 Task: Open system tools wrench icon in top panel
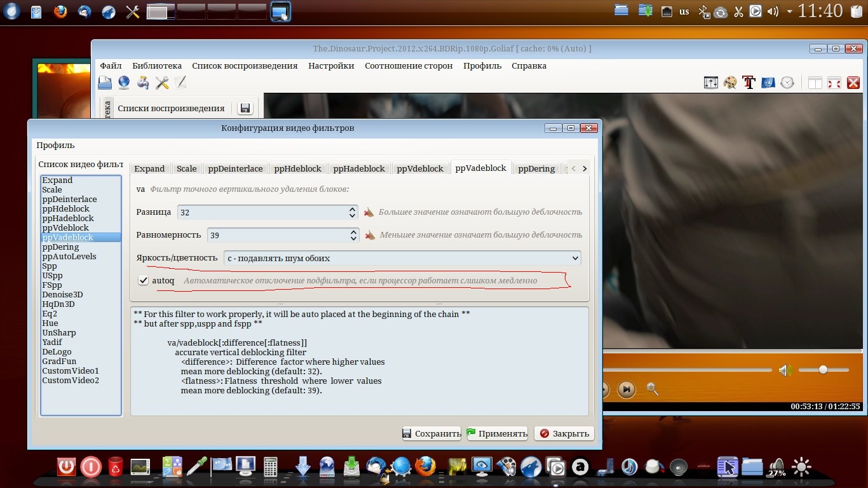(x=132, y=11)
